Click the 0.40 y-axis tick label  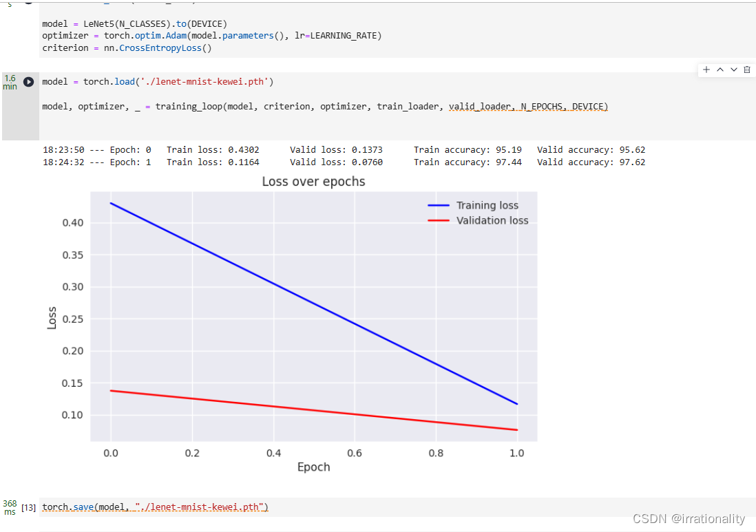73,222
